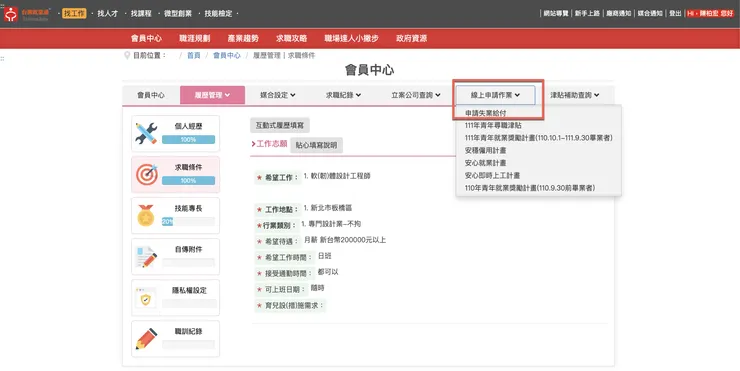Click 個人經歷 100% progress bar
Viewport: 740px width, 371px height.
188,140
